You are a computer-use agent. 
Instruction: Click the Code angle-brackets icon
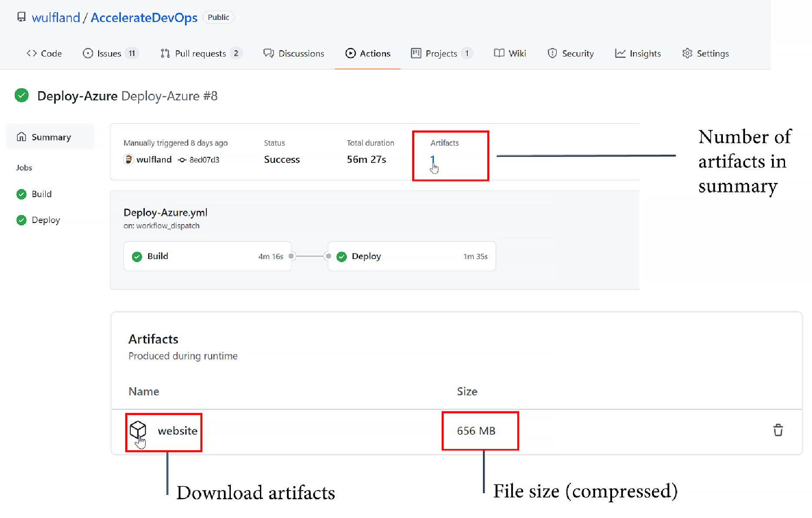coord(32,53)
